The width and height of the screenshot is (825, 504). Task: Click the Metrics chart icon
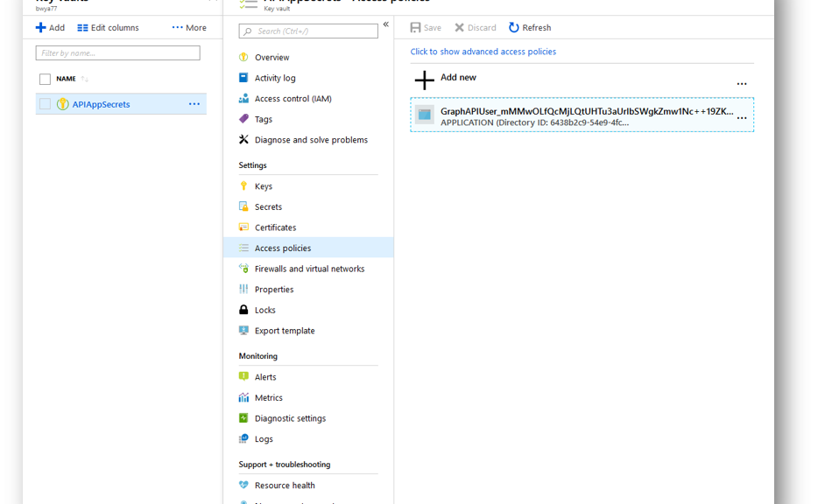pyautogui.click(x=243, y=397)
